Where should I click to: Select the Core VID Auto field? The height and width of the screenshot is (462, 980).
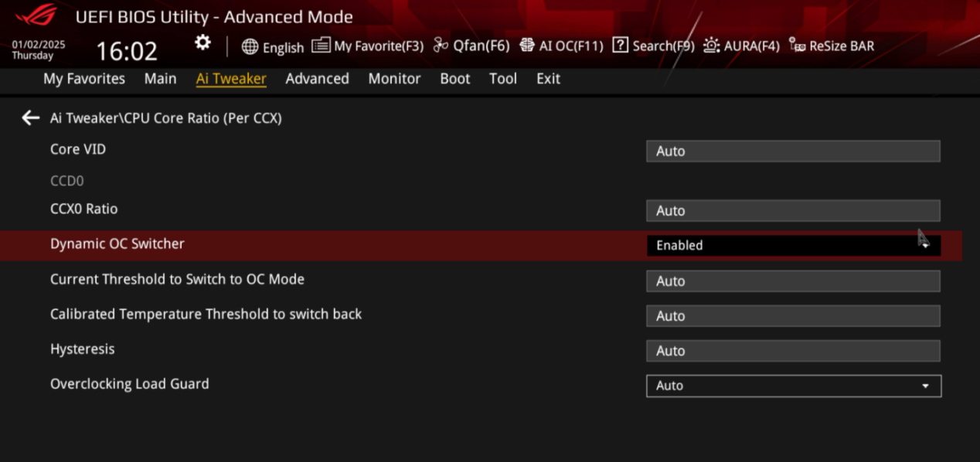(x=793, y=151)
